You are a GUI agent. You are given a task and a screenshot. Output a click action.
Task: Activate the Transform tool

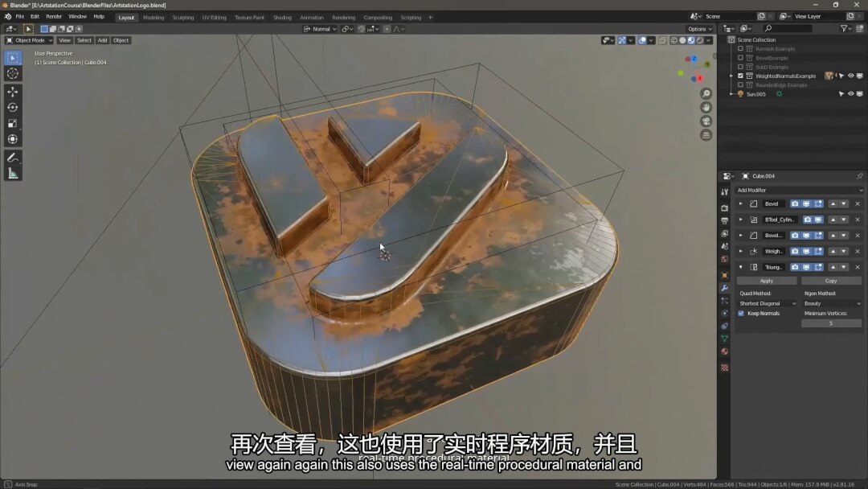13,140
